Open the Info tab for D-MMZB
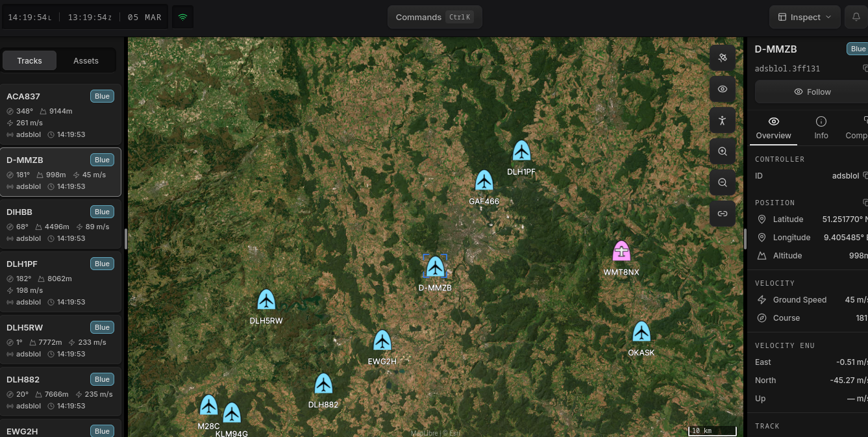868x437 pixels. pos(821,128)
